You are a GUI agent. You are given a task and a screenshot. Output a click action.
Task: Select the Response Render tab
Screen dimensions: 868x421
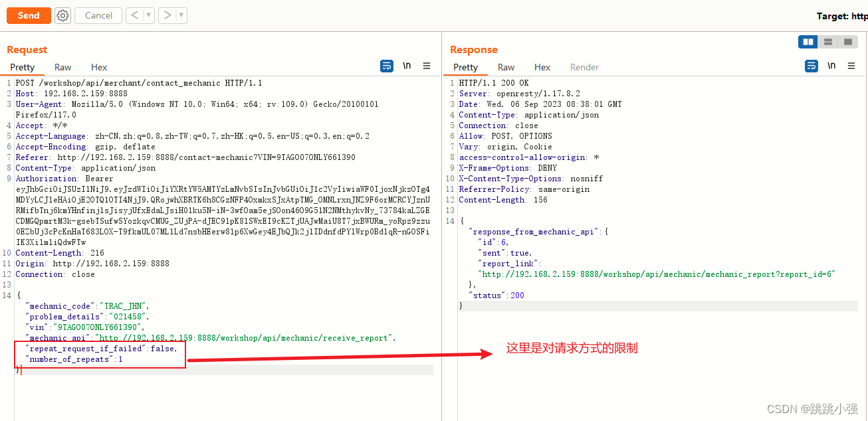point(584,67)
